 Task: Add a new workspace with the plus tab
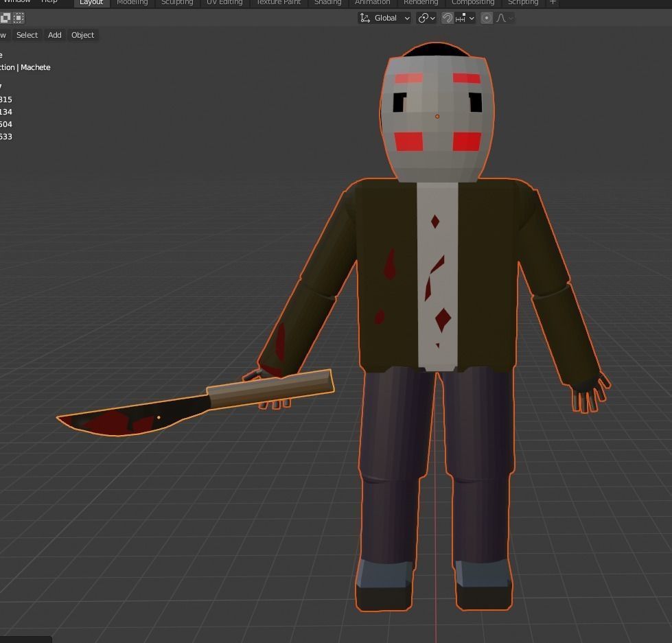coord(553,3)
